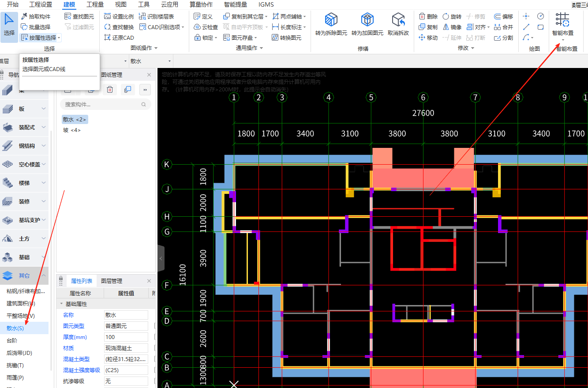Select the 移动 move tool

tap(428, 38)
